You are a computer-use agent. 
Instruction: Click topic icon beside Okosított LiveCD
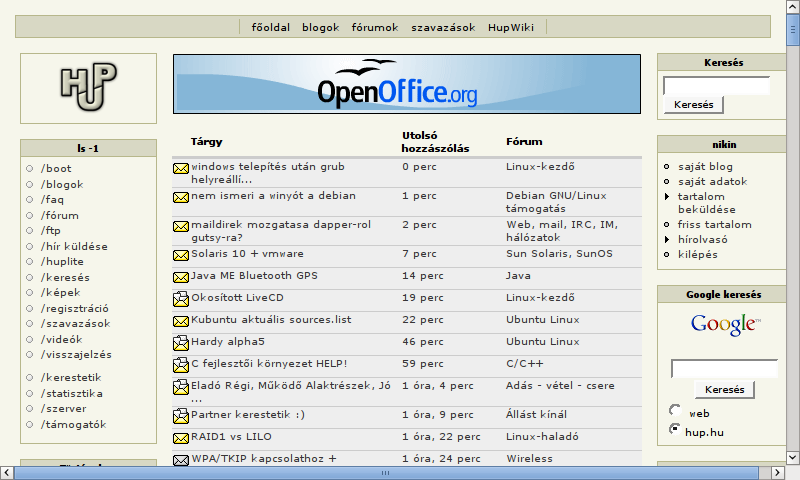(181, 299)
